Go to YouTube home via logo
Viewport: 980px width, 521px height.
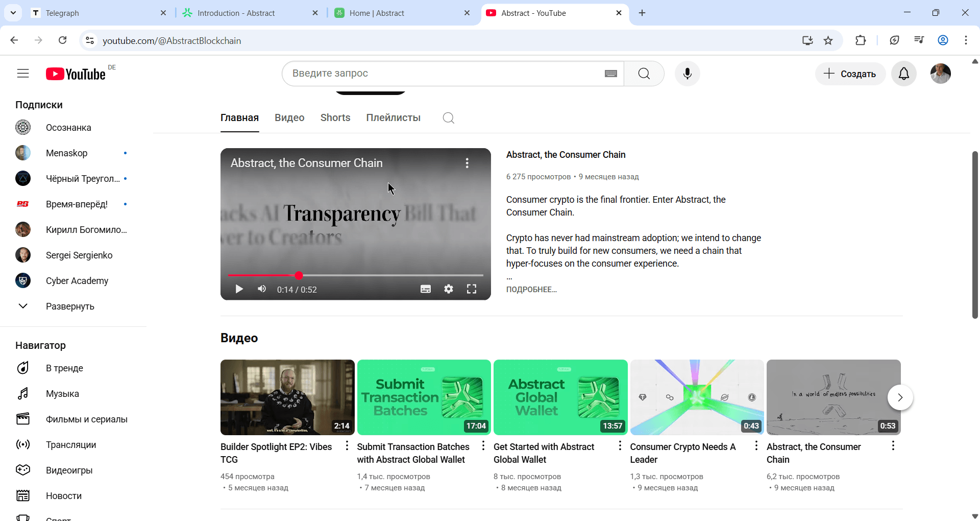(76, 74)
